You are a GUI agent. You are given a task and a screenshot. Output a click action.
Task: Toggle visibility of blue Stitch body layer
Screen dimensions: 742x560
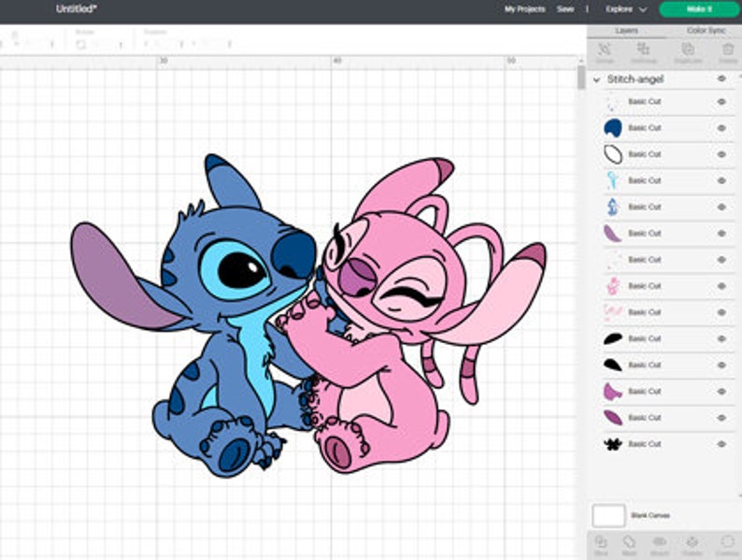click(721, 207)
